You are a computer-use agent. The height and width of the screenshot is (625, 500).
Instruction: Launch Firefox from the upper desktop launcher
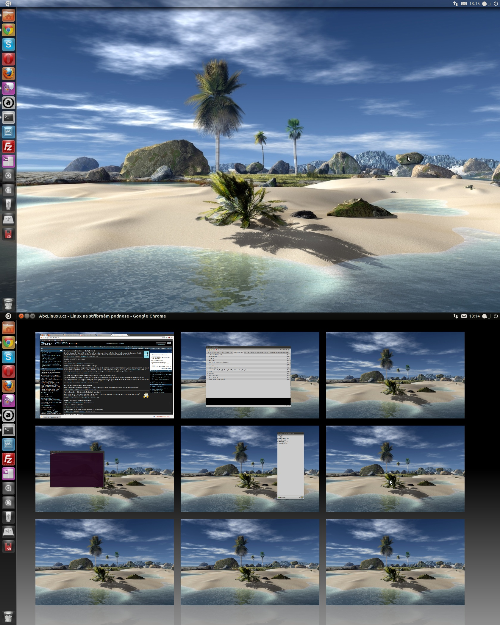(x=8, y=73)
